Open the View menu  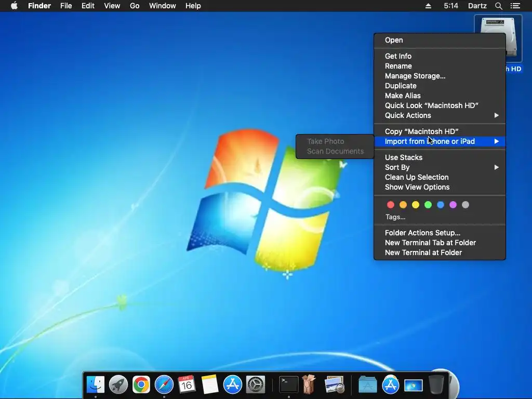click(x=112, y=6)
